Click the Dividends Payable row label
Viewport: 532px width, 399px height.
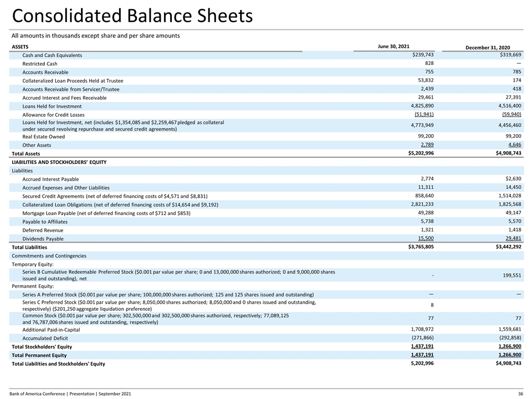[43, 239]
